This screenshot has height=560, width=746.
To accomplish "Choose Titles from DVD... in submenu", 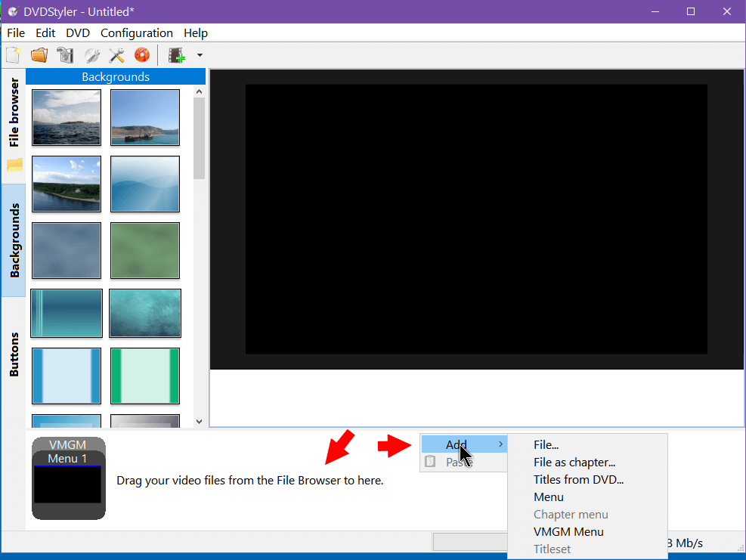I will (587, 480).
